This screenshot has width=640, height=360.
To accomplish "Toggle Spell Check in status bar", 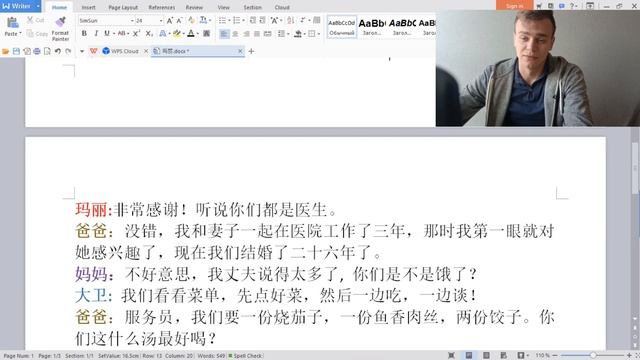I will click(x=245, y=356).
